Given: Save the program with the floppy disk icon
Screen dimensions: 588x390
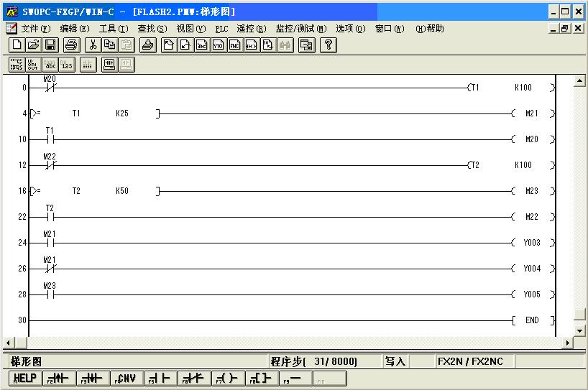Looking at the screenshot, I should click(50, 45).
